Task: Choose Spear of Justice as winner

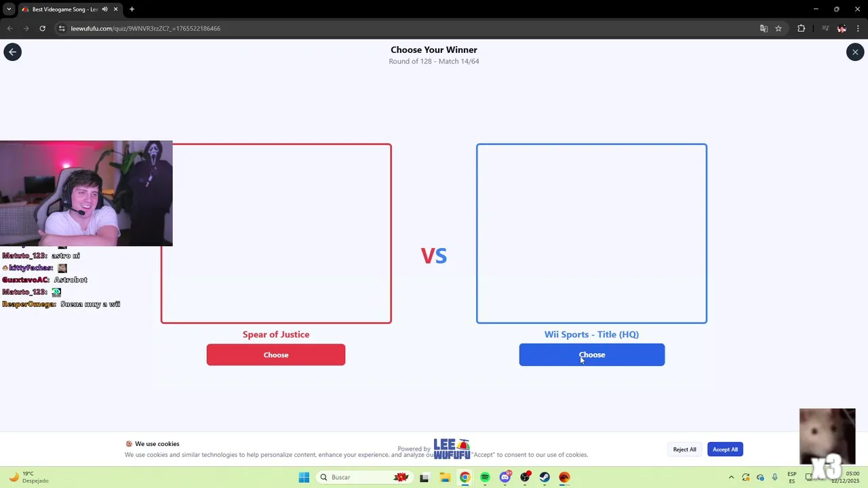Action: click(276, 354)
